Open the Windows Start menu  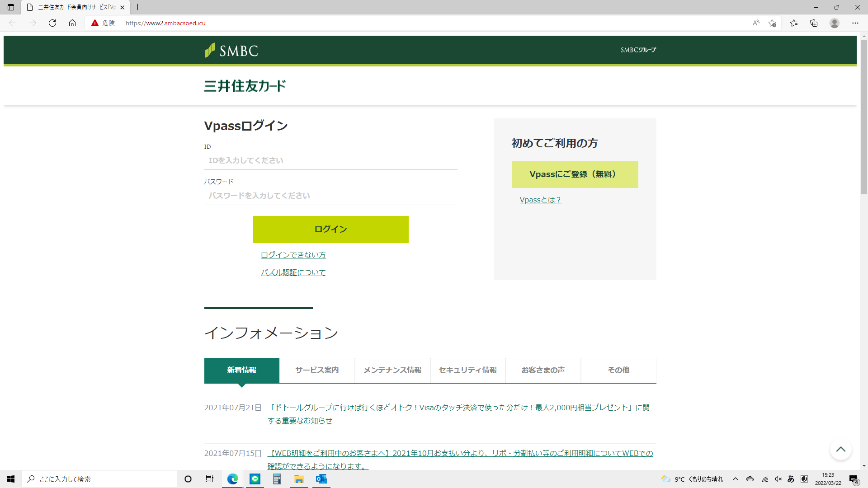coord(11,479)
